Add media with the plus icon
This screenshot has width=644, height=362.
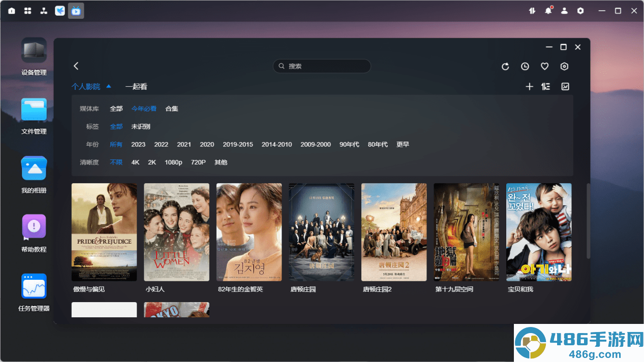click(529, 87)
